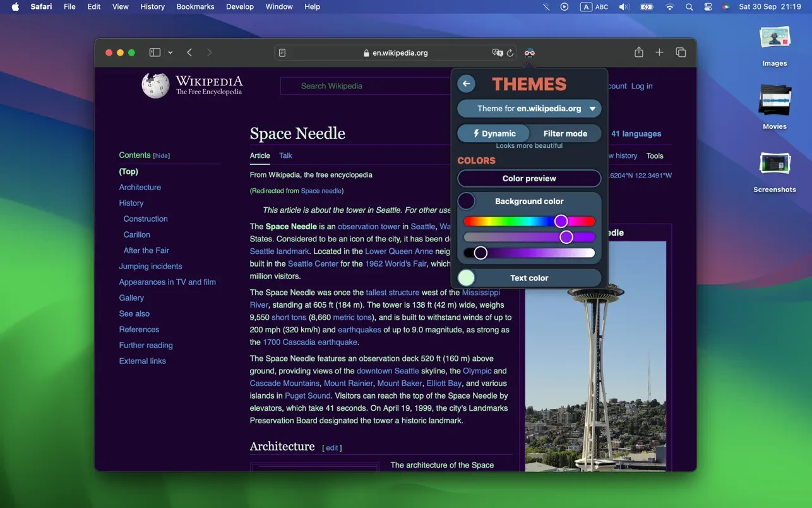Switch to Dynamic theme mode
This screenshot has width=812, height=508.
click(494, 133)
